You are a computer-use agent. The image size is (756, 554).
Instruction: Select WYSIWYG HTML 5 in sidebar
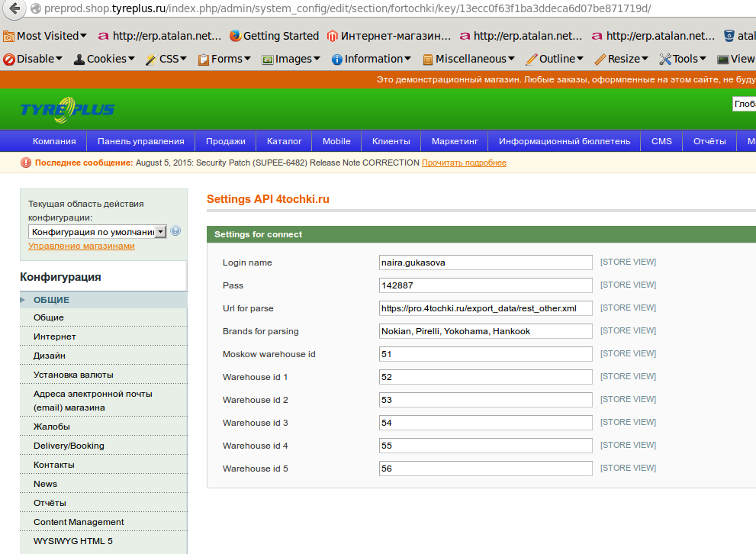[103, 541]
